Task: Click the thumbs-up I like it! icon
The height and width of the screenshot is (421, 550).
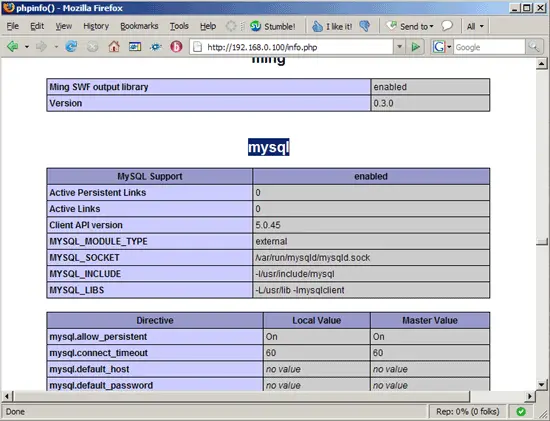Action: [317, 26]
